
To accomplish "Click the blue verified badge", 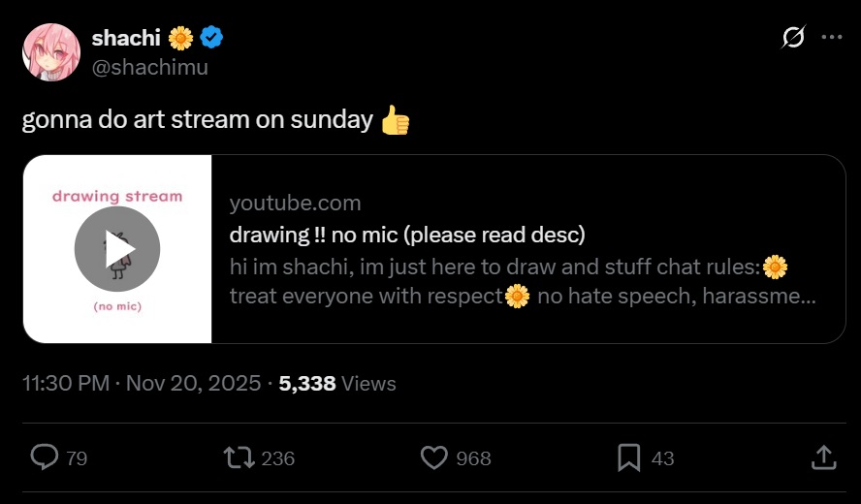I will tap(211, 38).
